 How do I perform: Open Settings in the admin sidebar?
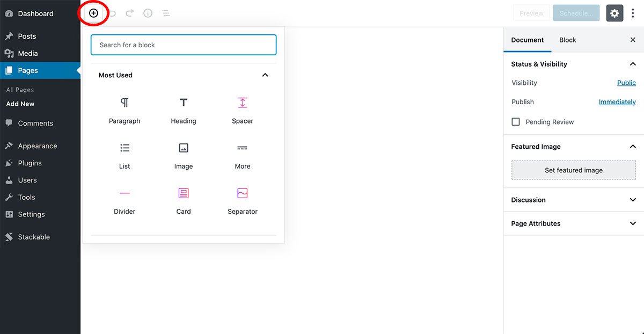point(40,214)
